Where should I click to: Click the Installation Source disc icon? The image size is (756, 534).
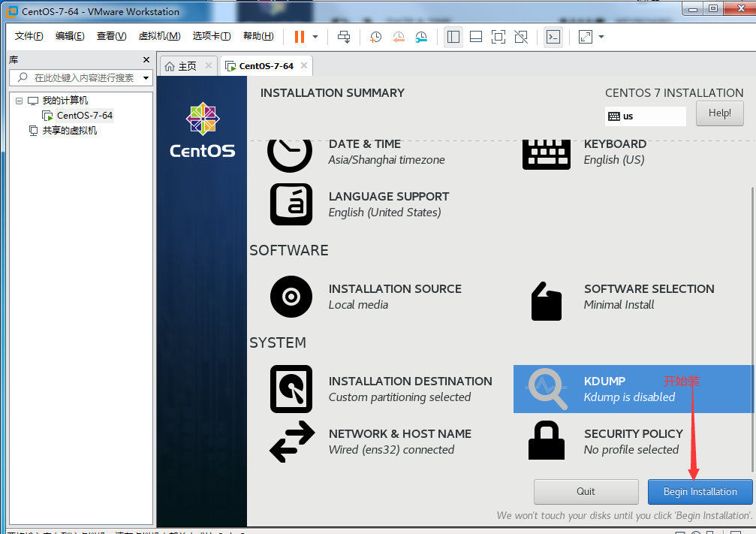(x=291, y=297)
